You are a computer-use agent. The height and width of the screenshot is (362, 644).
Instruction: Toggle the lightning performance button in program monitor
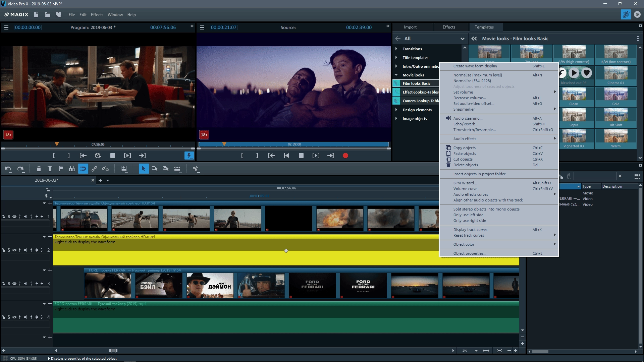189,156
